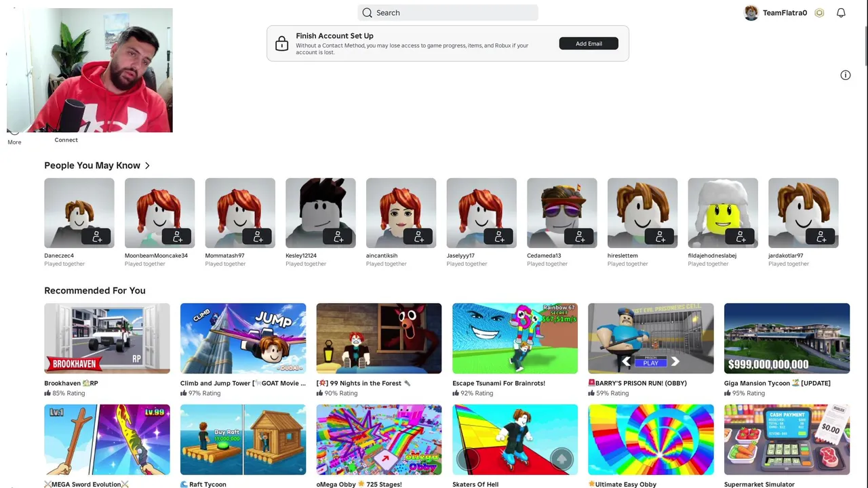
Task: Open 99 Nights in the Forest thumbnail
Action: [x=379, y=338]
